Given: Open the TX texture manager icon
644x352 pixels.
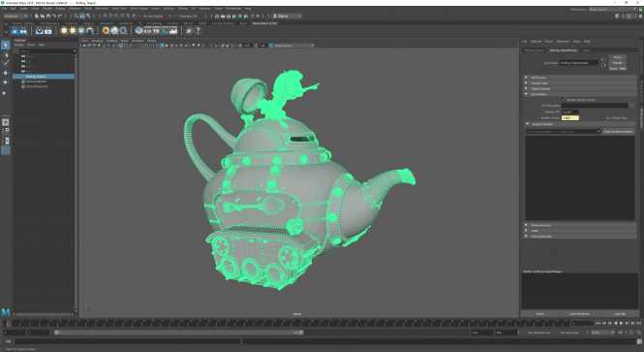Looking at the screenshot, I should click(x=156, y=30).
